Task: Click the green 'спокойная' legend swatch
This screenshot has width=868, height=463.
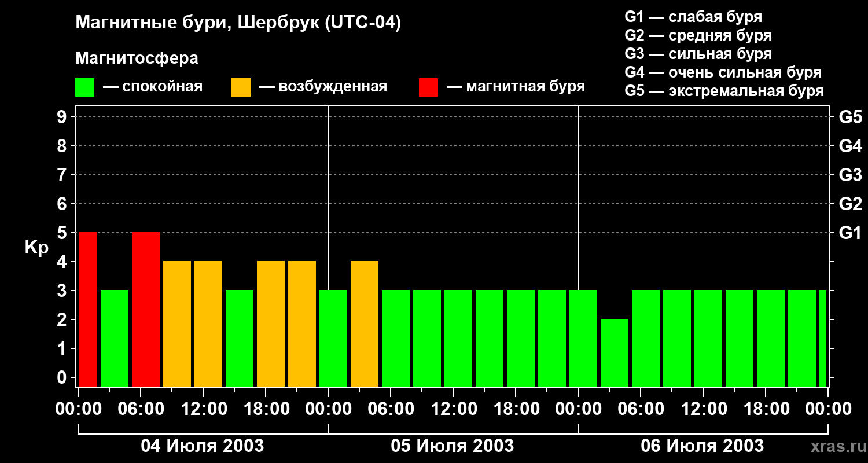Action: pyautogui.click(x=85, y=87)
